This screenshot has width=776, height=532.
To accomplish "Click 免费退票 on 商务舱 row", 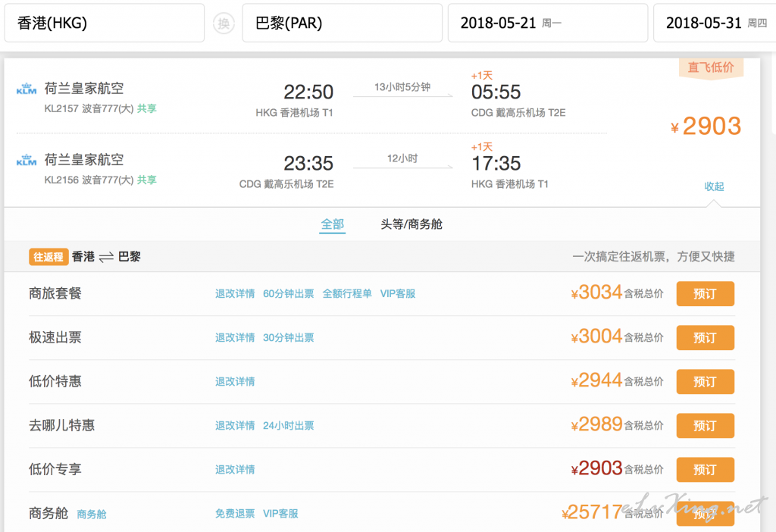I will coord(235,514).
